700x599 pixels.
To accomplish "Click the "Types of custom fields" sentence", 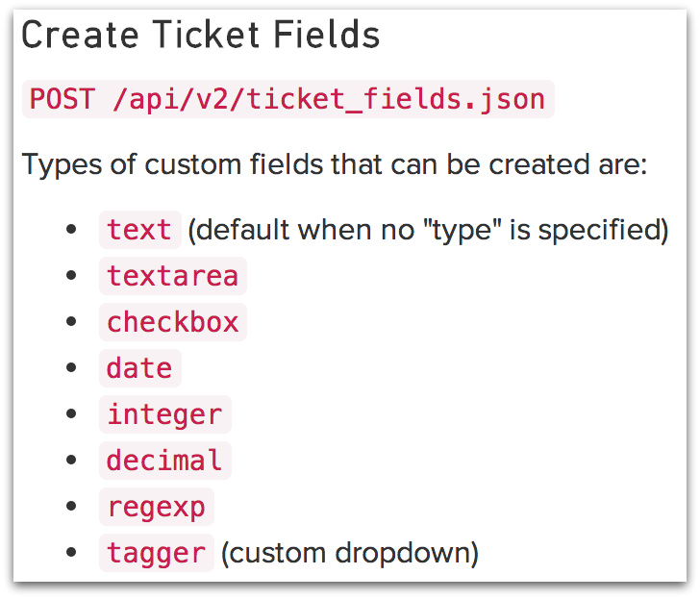I will pos(335,163).
